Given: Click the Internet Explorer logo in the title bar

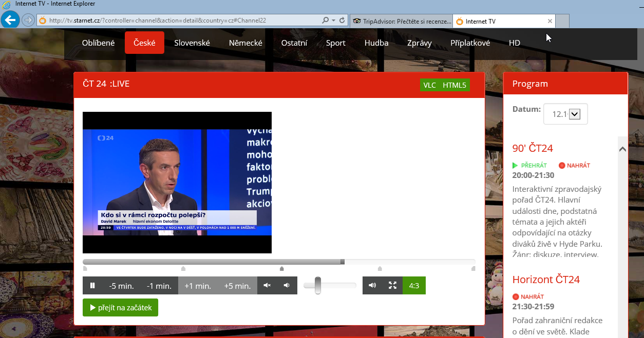Looking at the screenshot, I should pos(7,4).
